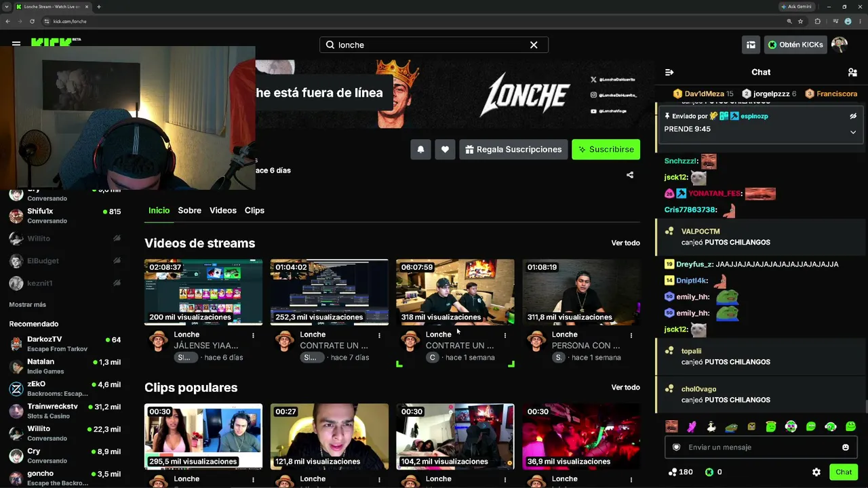868x488 pixels.
Task: Click Ver todo for Clips populares
Action: tap(625, 387)
